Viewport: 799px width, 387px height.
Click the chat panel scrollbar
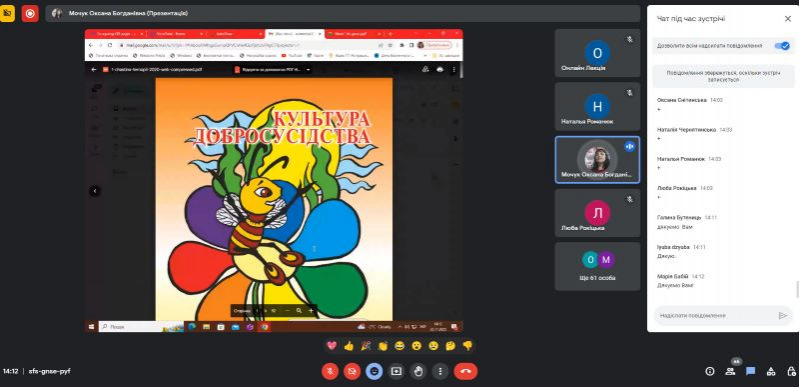tap(797, 289)
